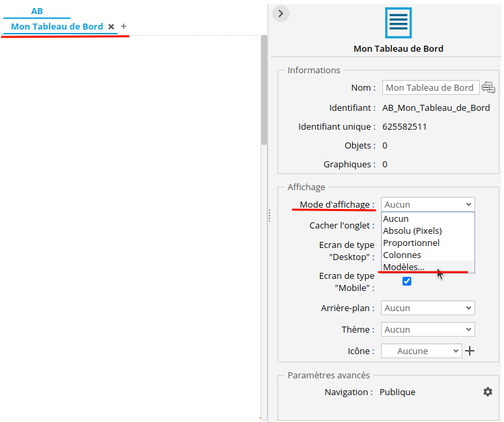Open the Icône dropdown
The image size is (504, 422).
421,351
